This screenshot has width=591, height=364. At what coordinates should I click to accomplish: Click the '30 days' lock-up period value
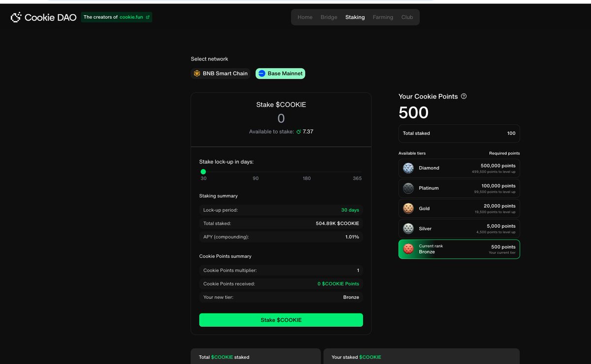click(350, 210)
